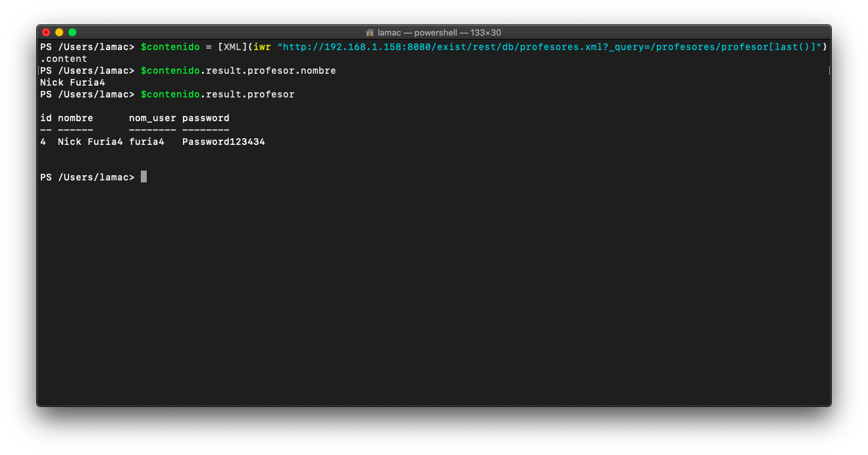Click the window title text 'lamac — powershell'

(421, 32)
